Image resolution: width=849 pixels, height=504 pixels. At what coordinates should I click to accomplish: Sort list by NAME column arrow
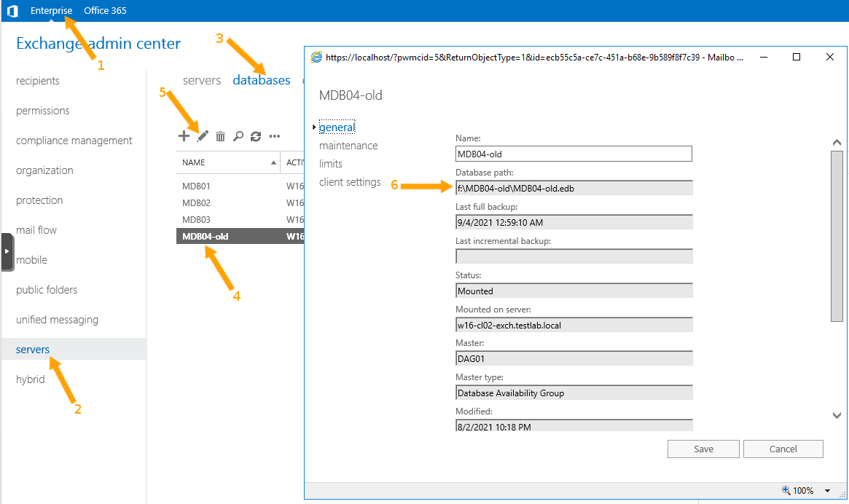pyautogui.click(x=273, y=162)
